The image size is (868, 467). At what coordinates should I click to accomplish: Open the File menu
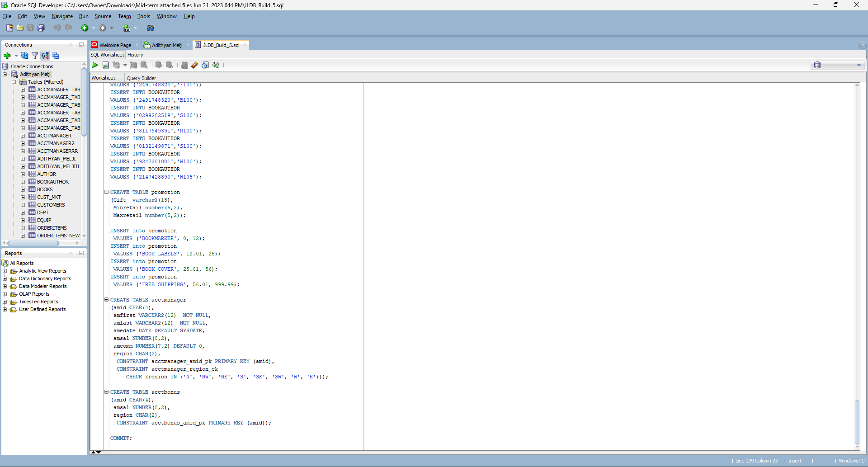click(x=7, y=16)
